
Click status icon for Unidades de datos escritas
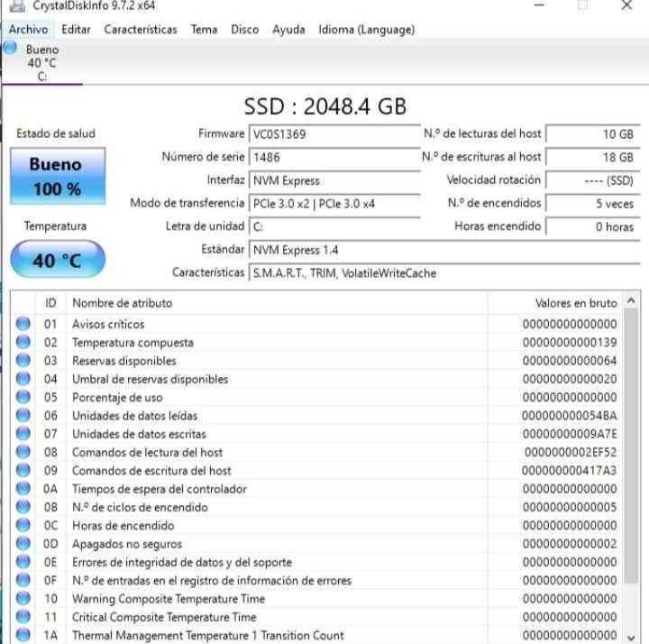(x=23, y=434)
